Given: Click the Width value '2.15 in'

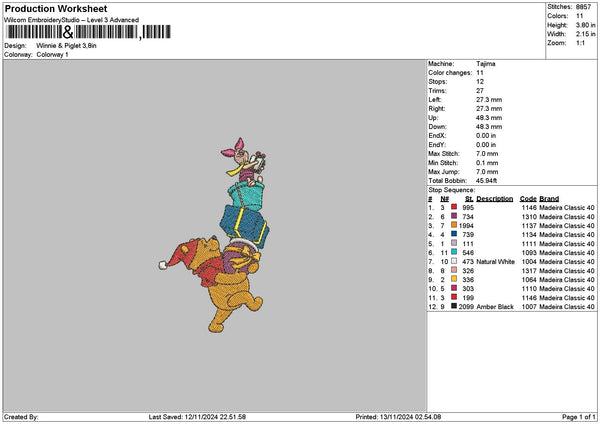Looking at the screenshot, I should pos(585,34).
